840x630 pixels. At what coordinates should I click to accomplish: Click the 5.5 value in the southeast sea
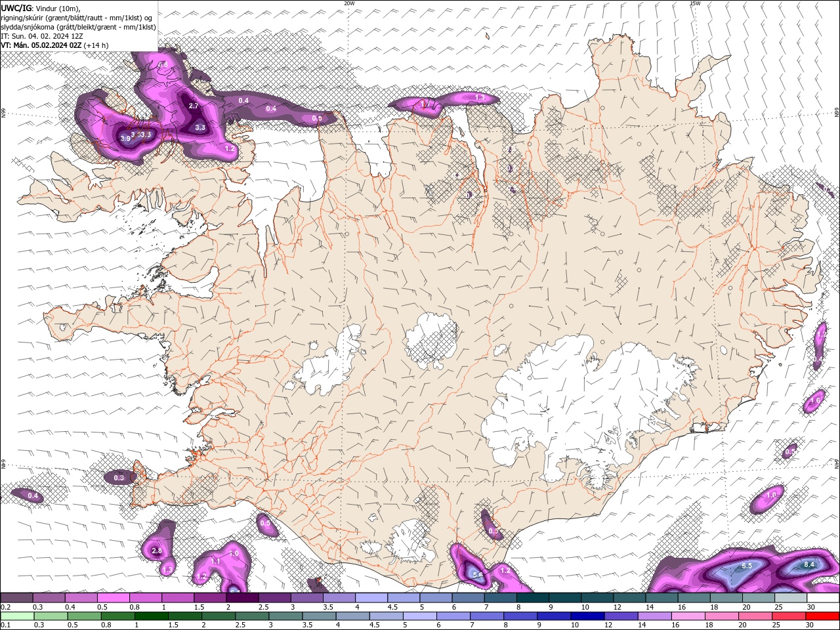click(747, 566)
